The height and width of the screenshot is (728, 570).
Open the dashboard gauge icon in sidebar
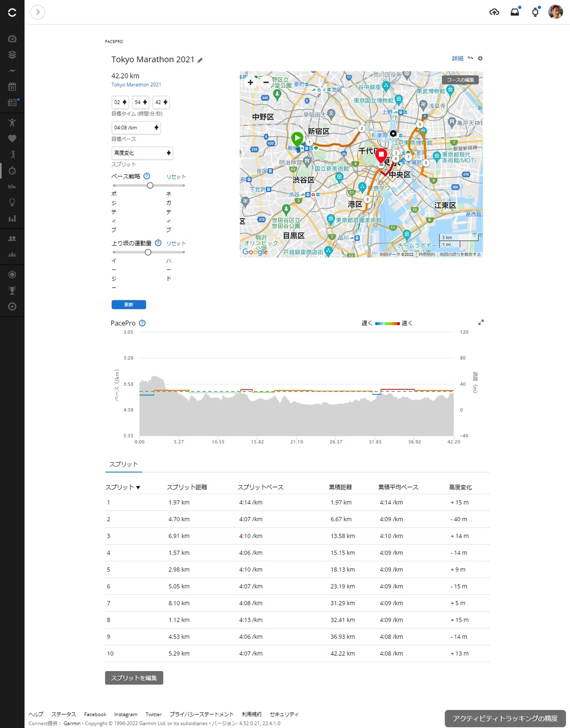[12, 39]
